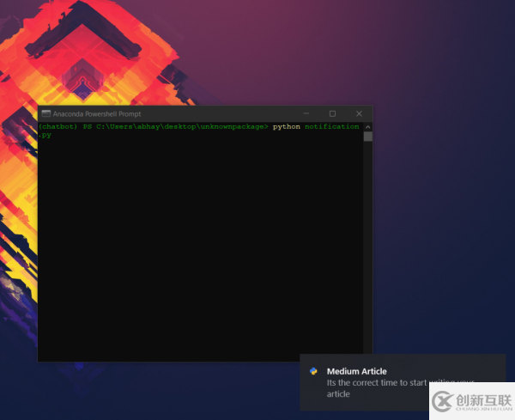Viewport: 515px width, 420px height.
Task: Click the unknownpackage path in the prompt
Action: point(233,126)
